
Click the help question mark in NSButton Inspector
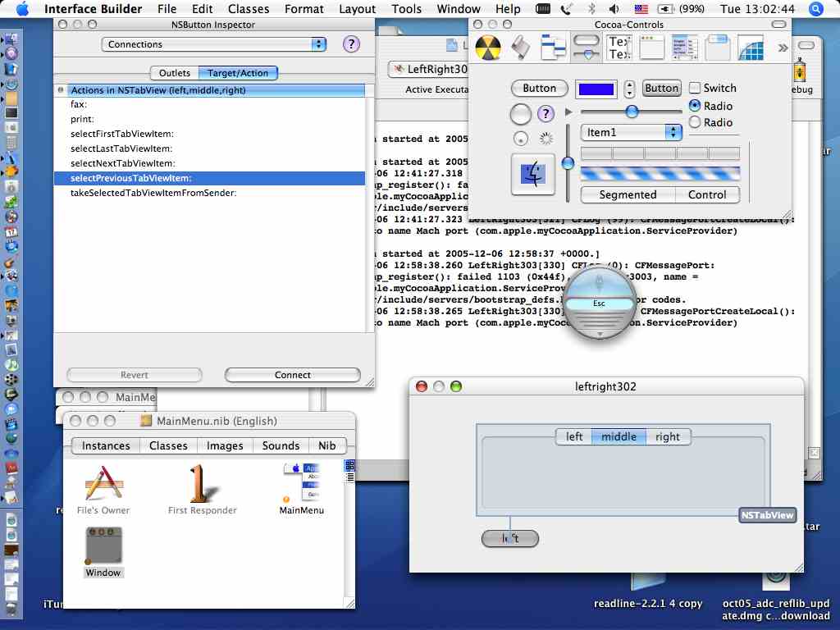[351, 44]
